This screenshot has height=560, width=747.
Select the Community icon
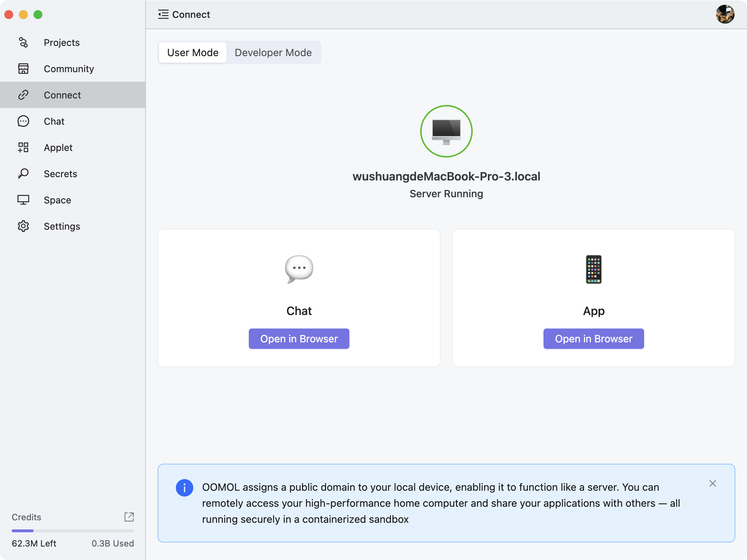23,69
